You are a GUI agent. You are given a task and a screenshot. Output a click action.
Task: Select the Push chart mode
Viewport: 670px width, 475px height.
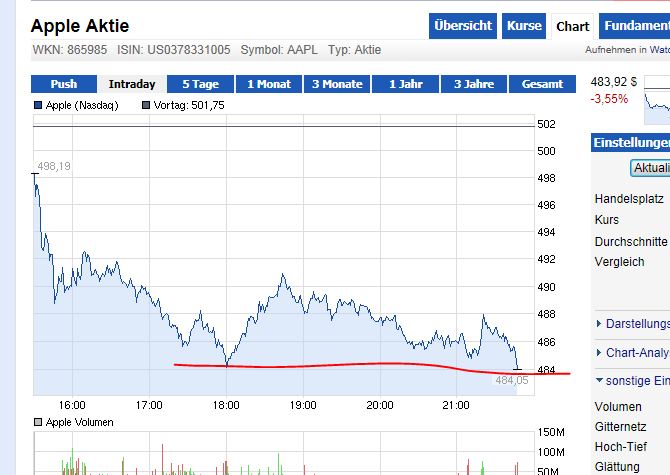pos(64,84)
